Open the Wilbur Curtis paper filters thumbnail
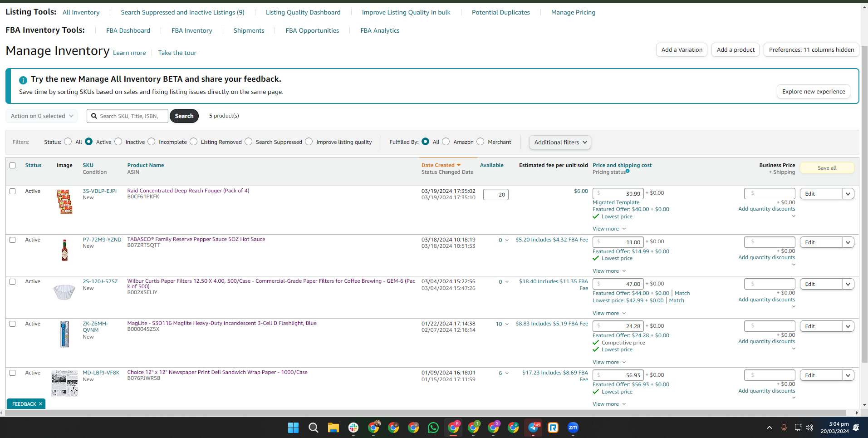The height and width of the screenshot is (438, 868). 64,292
